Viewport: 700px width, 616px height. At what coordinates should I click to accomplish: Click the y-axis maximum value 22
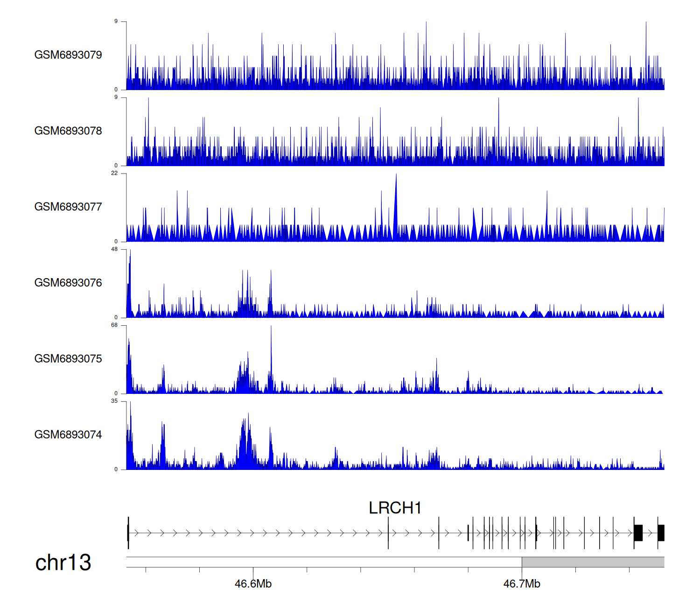click(114, 173)
